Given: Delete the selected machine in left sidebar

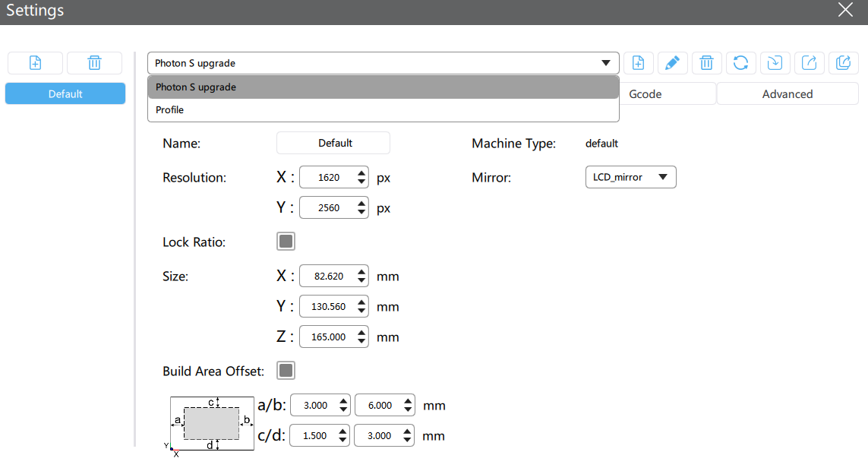Looking at the screenshot, I should [94, 63].
